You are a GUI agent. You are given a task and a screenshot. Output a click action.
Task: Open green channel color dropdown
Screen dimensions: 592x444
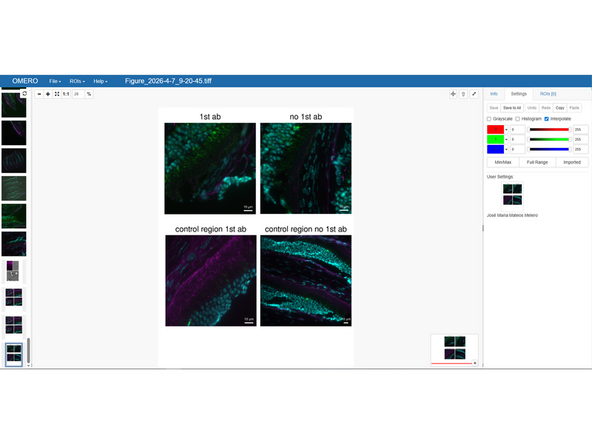point(506,139)
